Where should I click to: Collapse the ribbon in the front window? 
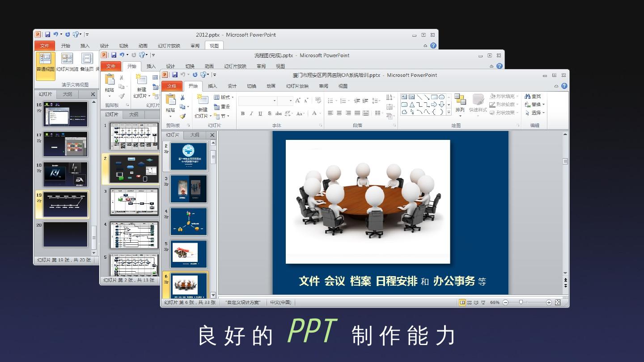point(556,86)
